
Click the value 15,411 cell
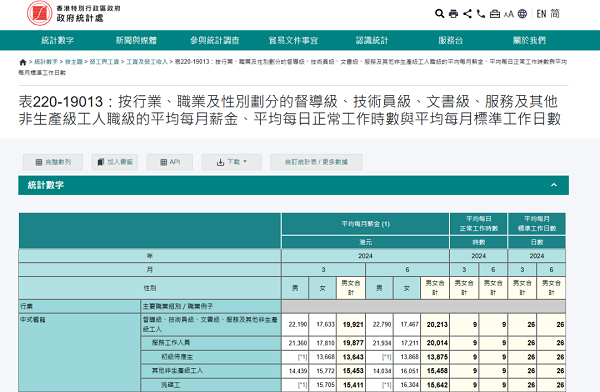(351, 385)
